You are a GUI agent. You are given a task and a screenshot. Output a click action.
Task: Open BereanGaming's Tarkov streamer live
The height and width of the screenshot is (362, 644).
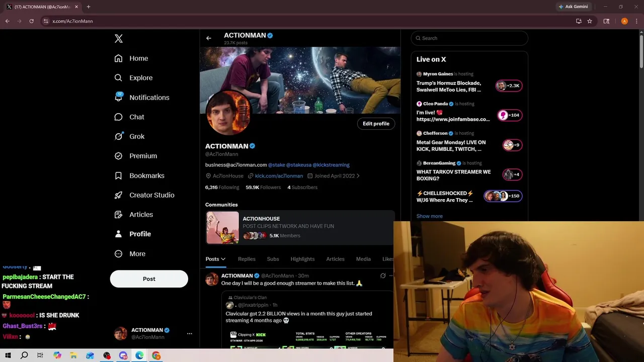(469, 171)
